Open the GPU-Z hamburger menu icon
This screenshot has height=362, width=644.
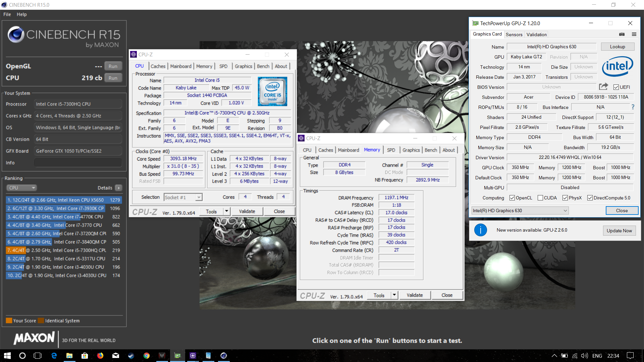click(x=634, y=34)
